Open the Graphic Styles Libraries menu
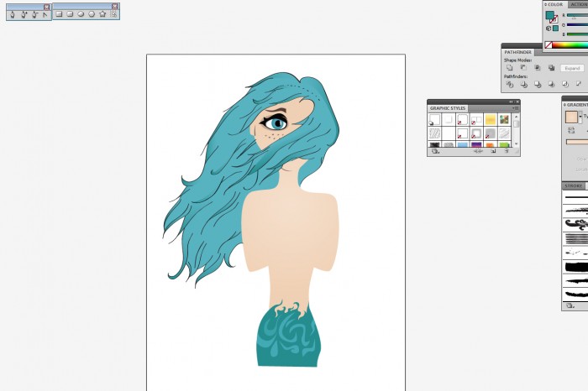 click(435, 151)
